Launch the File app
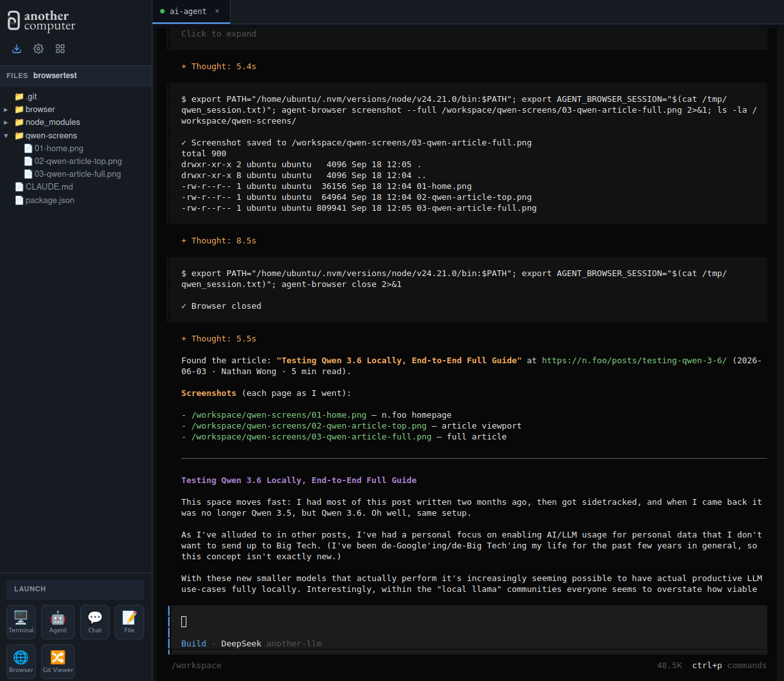Image resolution: width=784 pixels, height=681 pixels. pyautogui.click(x=129, y=622)
